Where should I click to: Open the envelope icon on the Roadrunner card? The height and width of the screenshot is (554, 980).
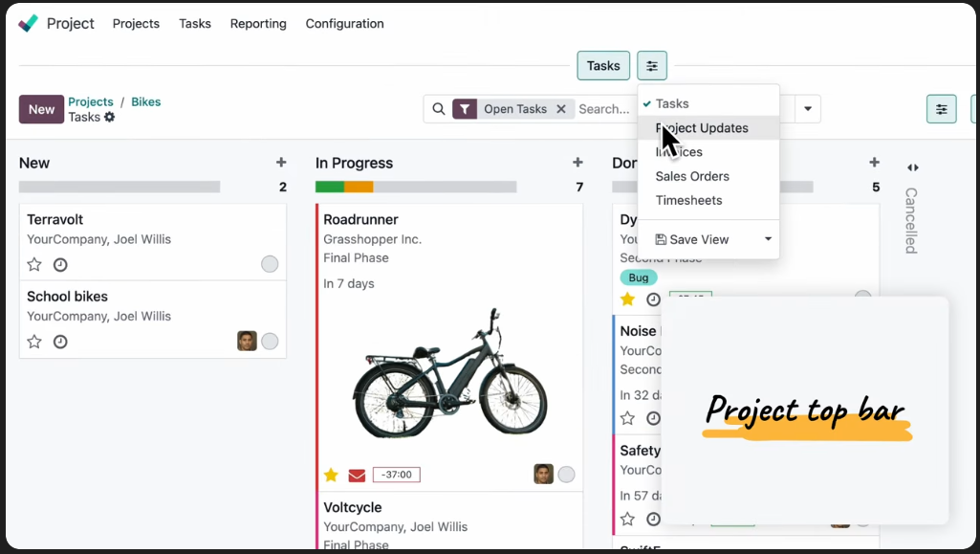tap(357, 475)
